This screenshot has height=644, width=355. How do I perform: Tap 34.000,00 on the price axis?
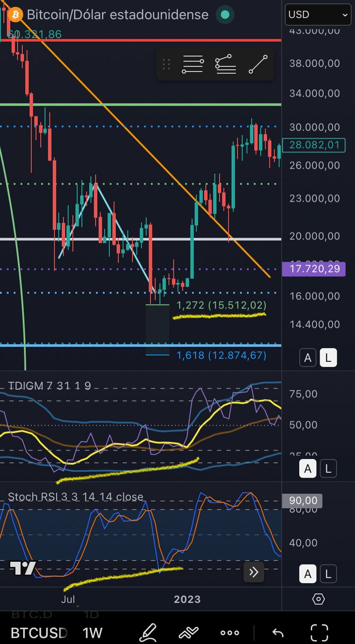click(x=314, y=93)
